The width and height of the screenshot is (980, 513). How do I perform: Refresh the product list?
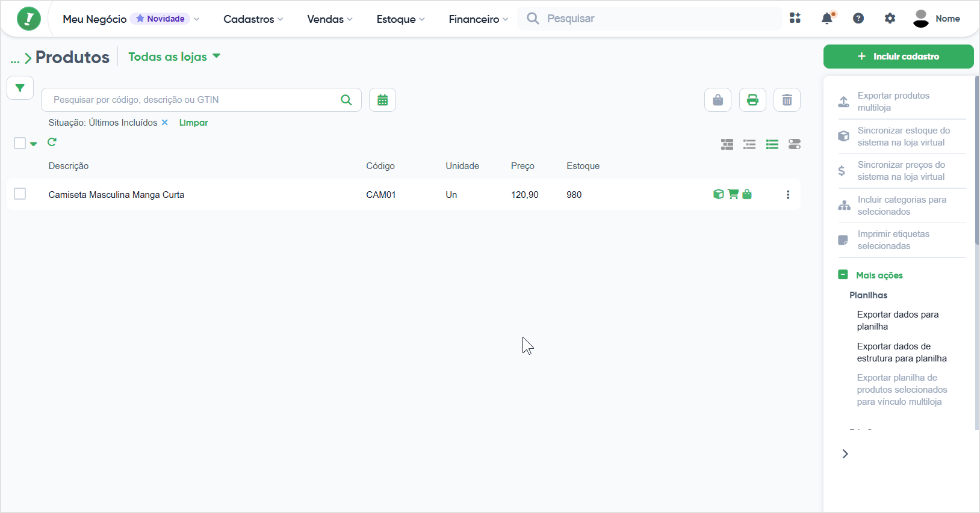pos(52,143)
